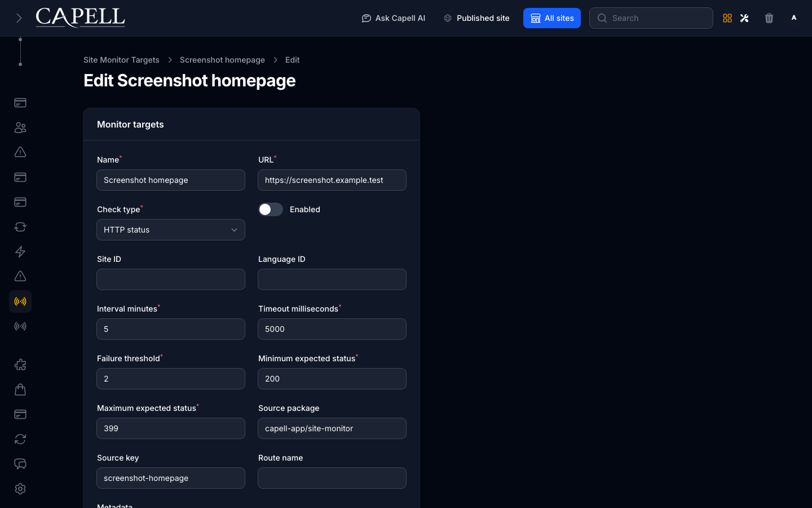812x508 pixels.
Task: Open the puzzle piece extensions icon
Action: pos(20,365)
